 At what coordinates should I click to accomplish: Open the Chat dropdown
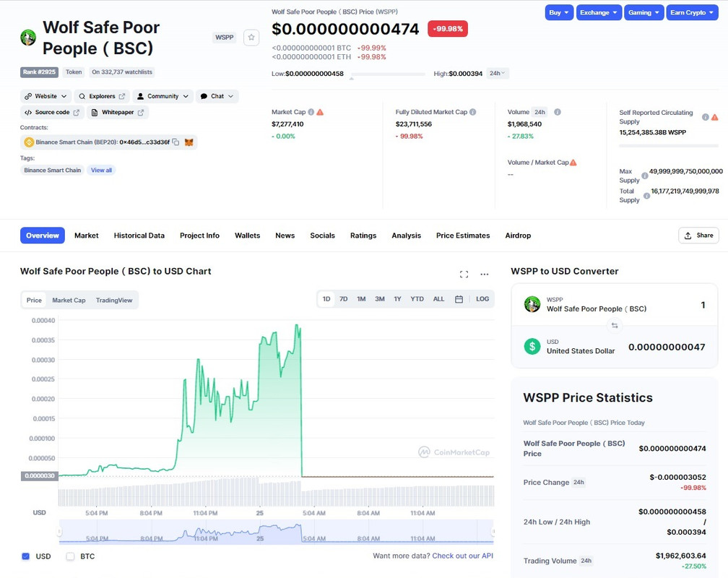pos(217,96)
